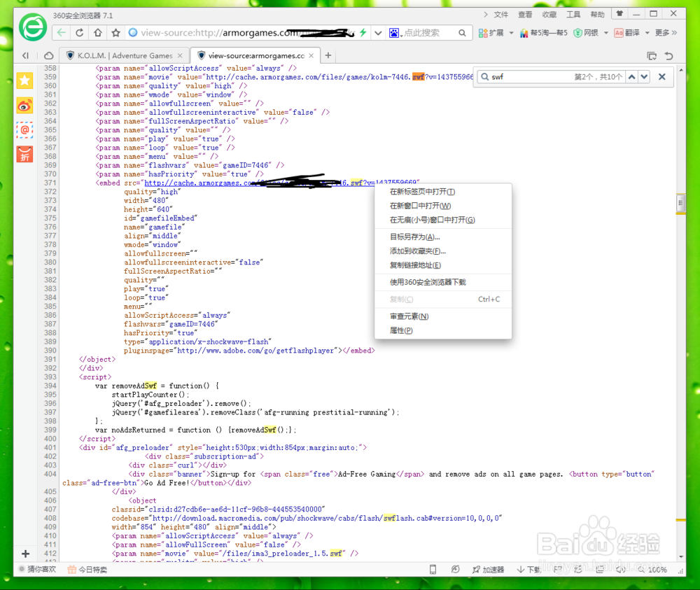The height and width of the screenshot is (590, 700).
Task: Open the home page via house icon
Action: point(98,33)
